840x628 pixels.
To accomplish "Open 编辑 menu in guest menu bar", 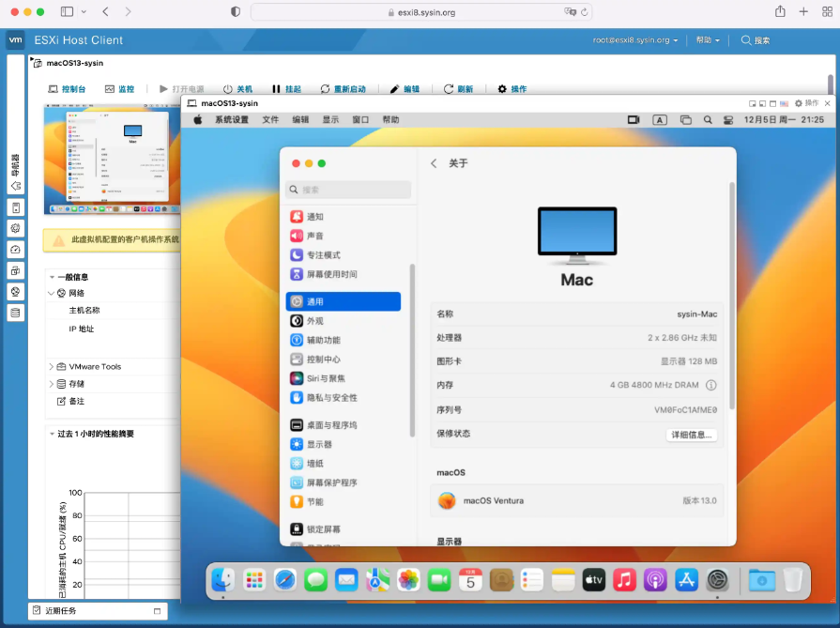I will pos(300,120).
